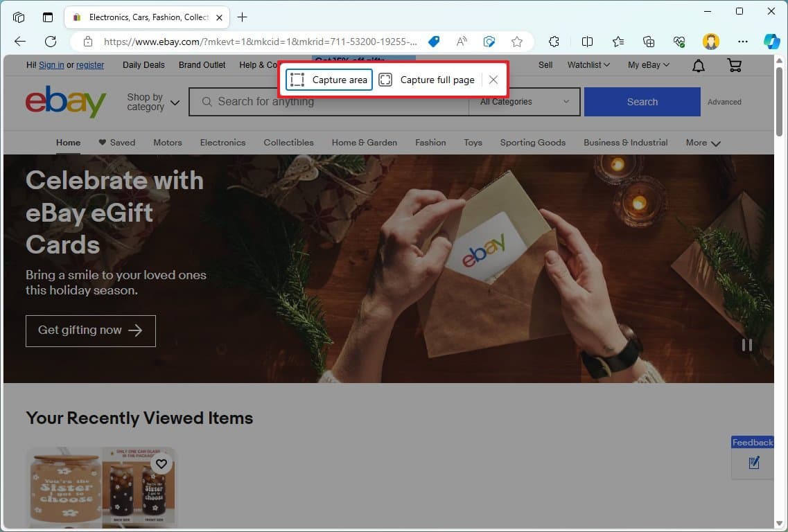Click the web capture screenshot icon
788x532 pixels.
click(489, 42)
